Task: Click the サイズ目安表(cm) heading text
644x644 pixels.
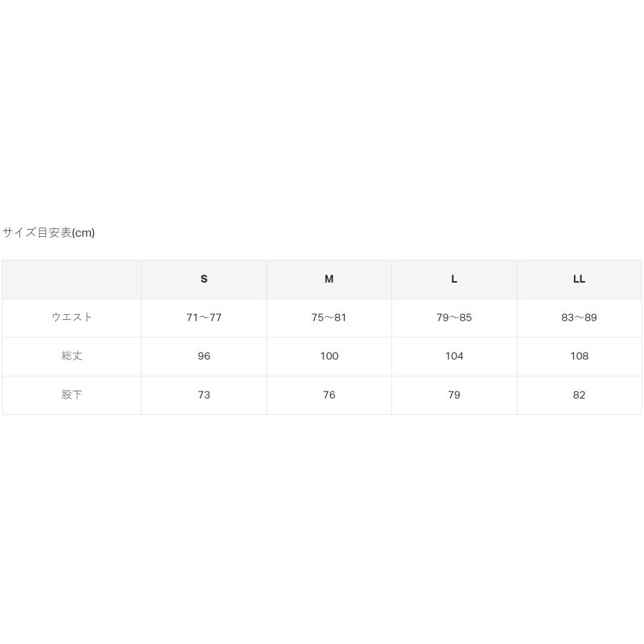Action: [x=49, y=233]
